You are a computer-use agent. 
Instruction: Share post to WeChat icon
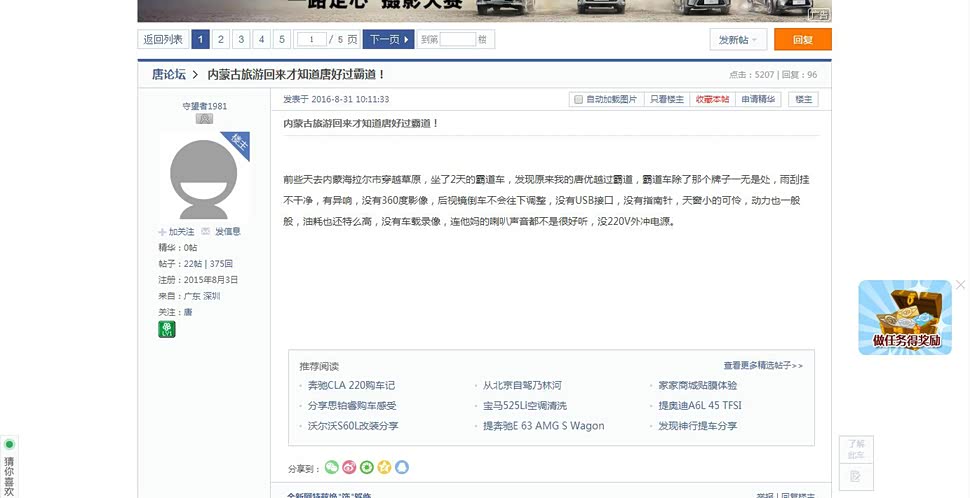[x=332, y=467]
